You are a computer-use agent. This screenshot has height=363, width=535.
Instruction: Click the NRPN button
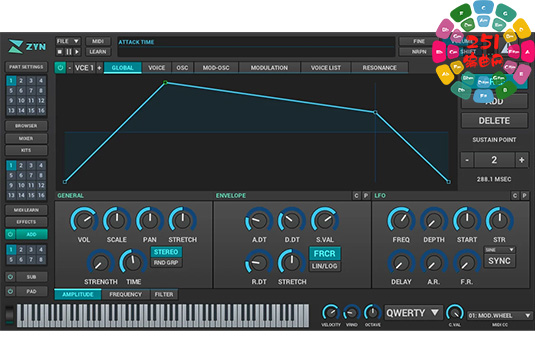(x=419, y=52)
